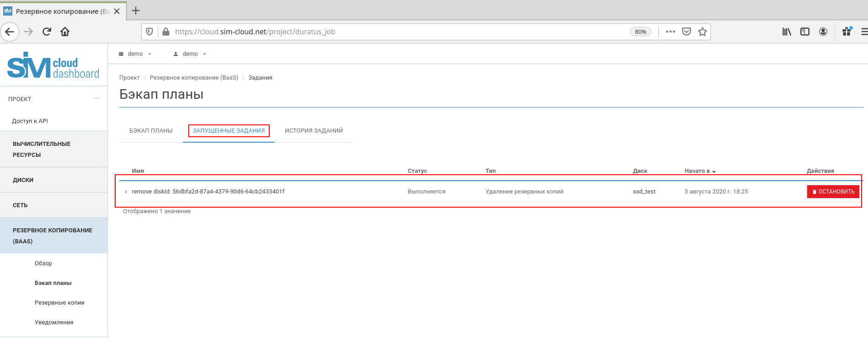This screenshot has height=338, width=868.
Task: Open a new browser tab
Action: 136,11
